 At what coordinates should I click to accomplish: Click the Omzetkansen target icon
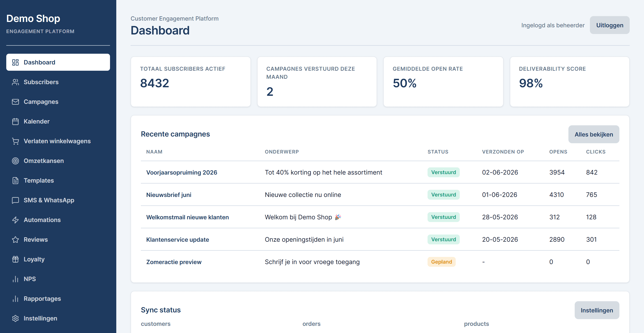click(x=15, y=161)
